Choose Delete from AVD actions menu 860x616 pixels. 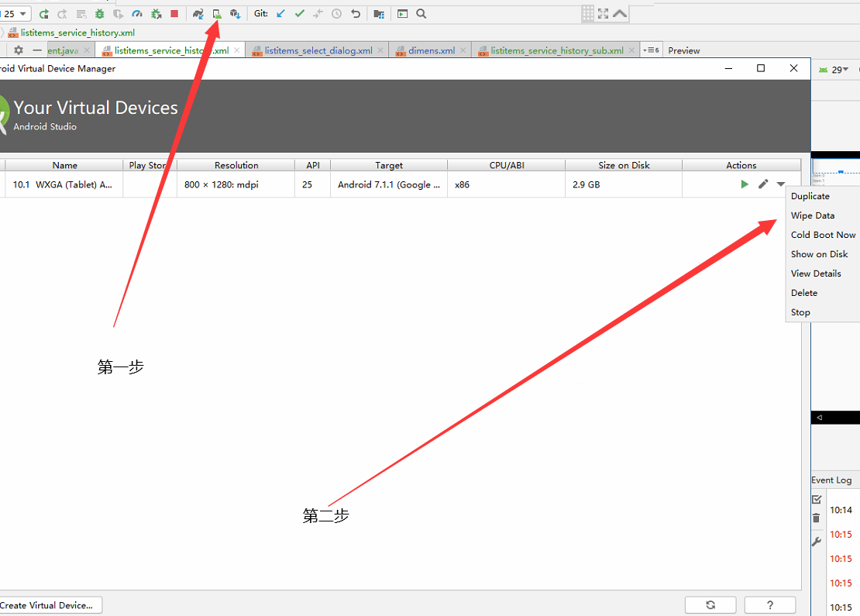(823, 293)
